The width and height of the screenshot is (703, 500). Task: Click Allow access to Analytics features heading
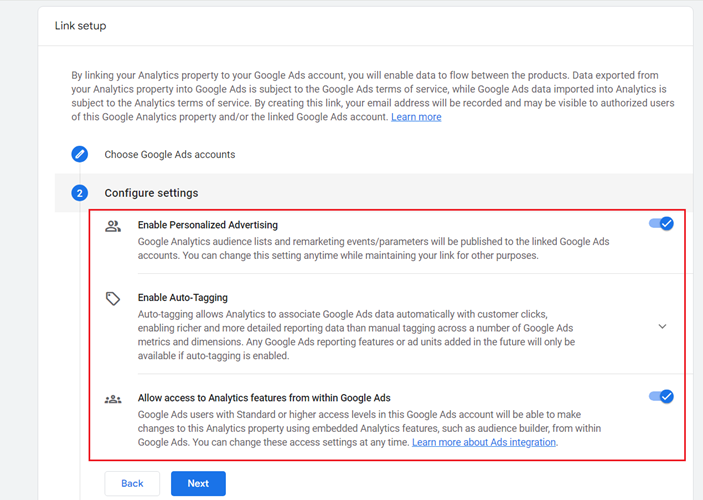(x=264, y=398)
